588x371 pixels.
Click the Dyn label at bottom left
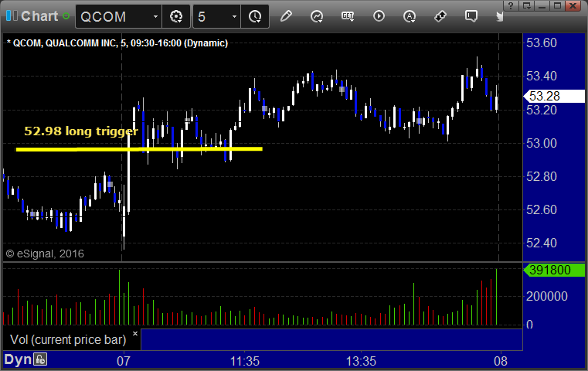18,359
